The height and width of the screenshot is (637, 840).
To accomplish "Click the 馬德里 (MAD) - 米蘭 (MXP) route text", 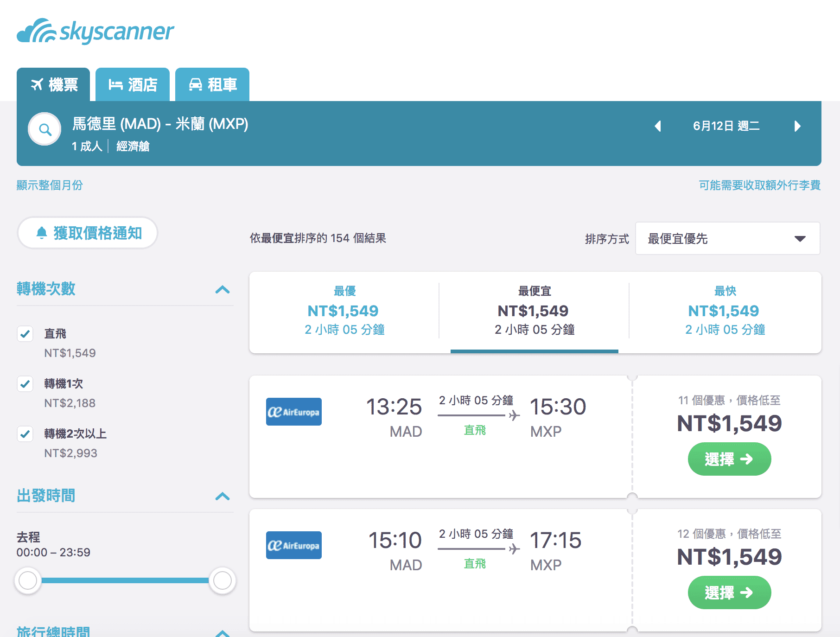I will point(160,124).
